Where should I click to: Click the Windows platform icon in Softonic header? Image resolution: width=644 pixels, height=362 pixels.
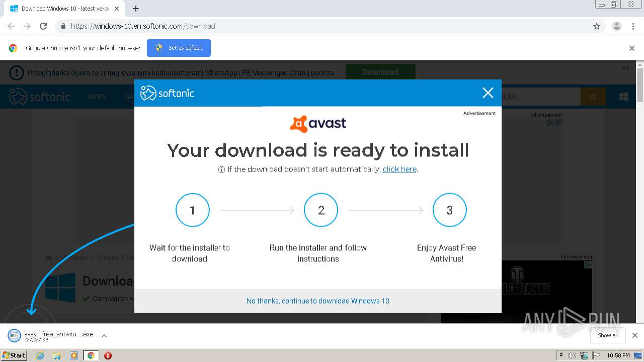624,97
